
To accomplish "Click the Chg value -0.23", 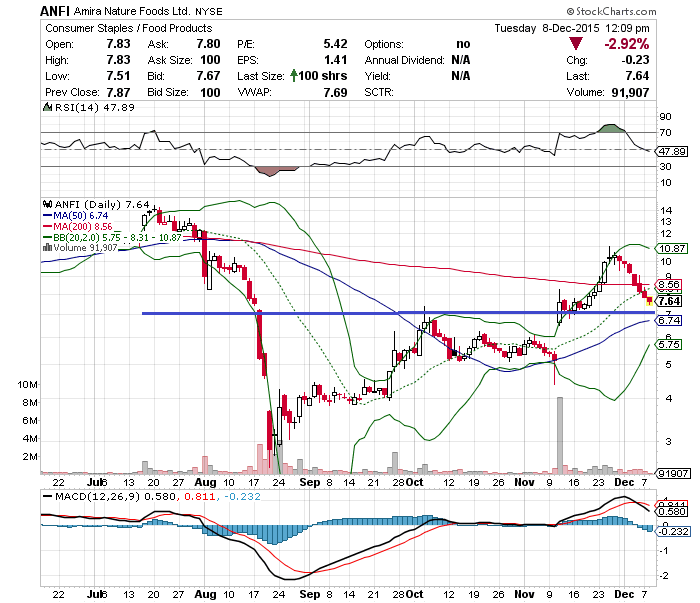I will (x=635, y=60).
